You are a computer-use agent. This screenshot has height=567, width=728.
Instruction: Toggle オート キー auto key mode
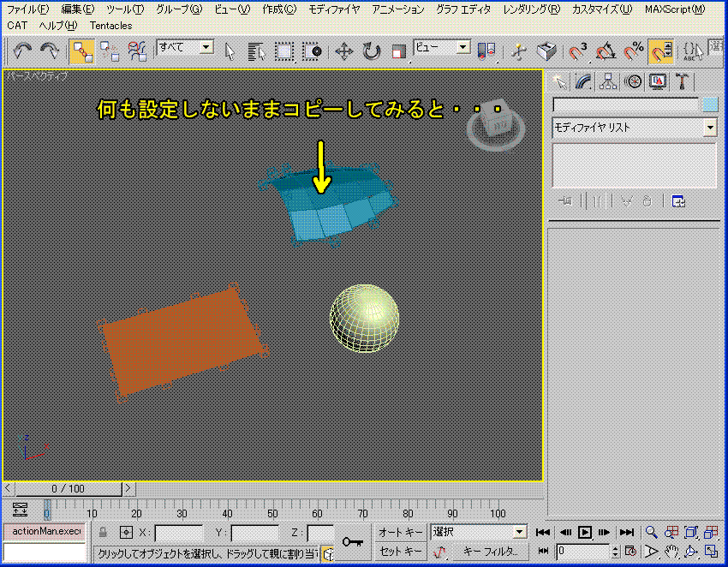(x=400, y=532)
